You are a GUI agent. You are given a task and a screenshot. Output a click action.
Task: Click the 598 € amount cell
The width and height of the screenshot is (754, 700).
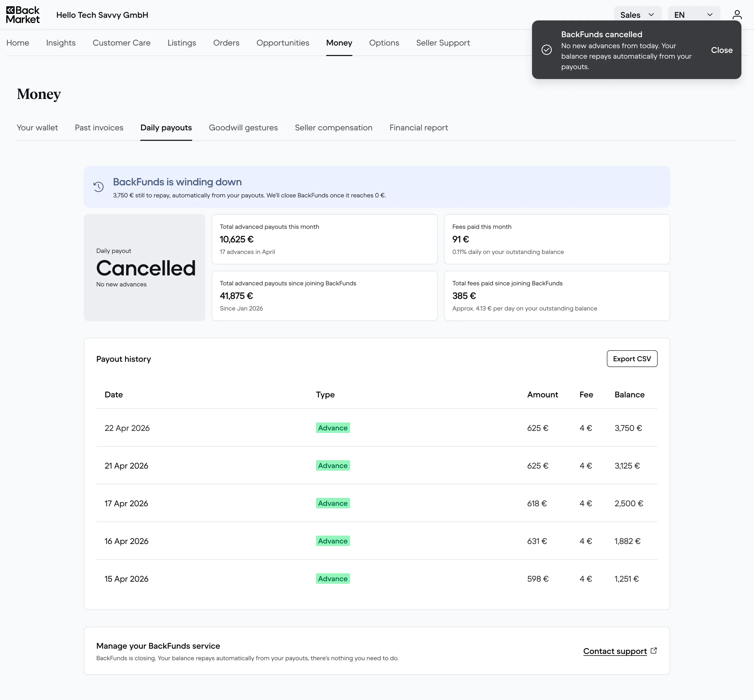click(538, 579)
